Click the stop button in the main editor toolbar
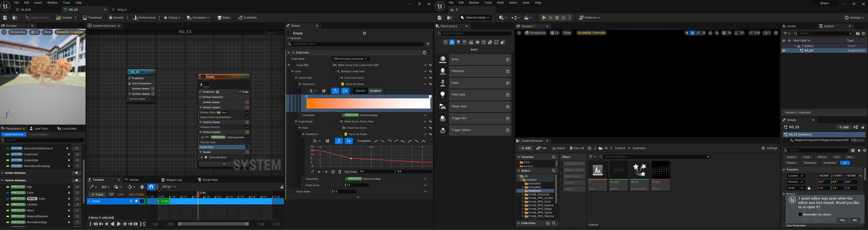Screen dimensions: 868x230 tap(557, 17)
